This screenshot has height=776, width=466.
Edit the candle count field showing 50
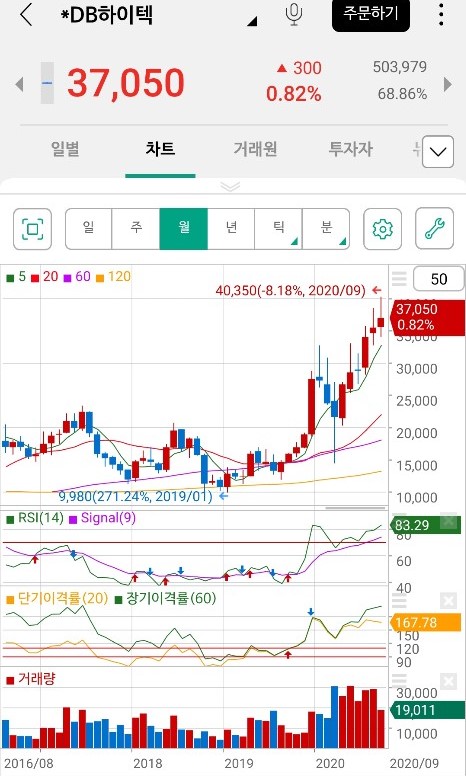(x=439, y=279)
